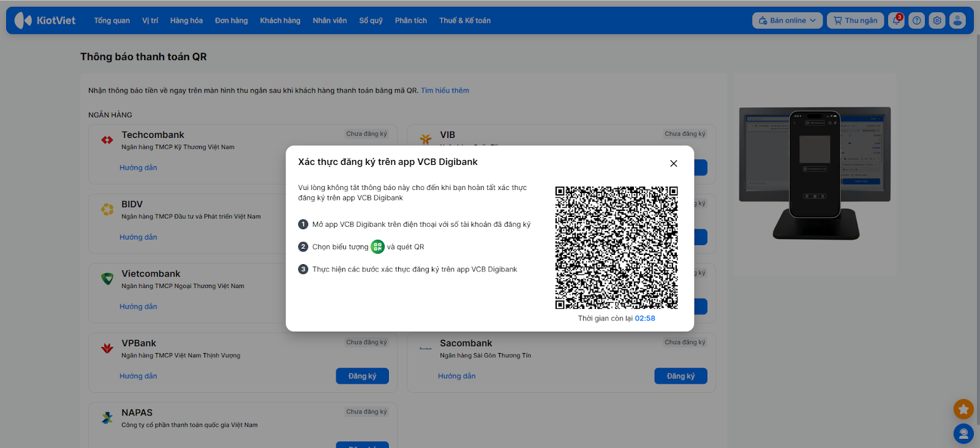Image resolution: width=980 pixels, height=448 pixels.
Task: Click the orange star floating button
Action: pos(963,409)
